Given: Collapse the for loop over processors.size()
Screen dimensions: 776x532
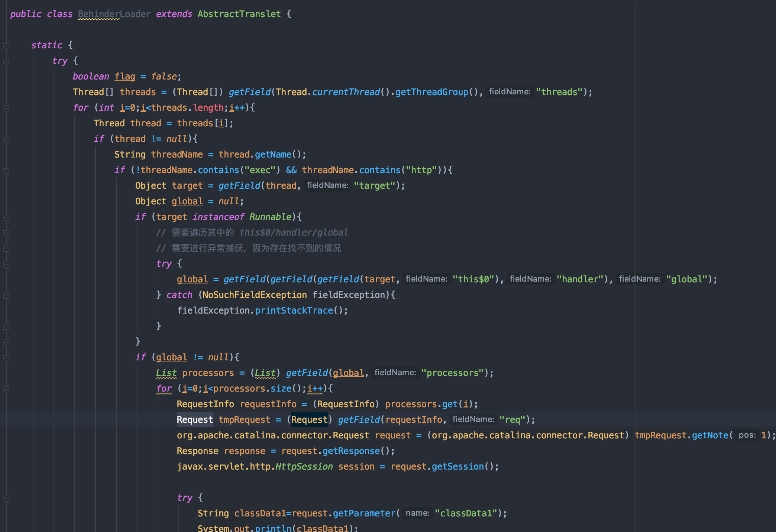Looking at the screenshot, I should (6, 389).
